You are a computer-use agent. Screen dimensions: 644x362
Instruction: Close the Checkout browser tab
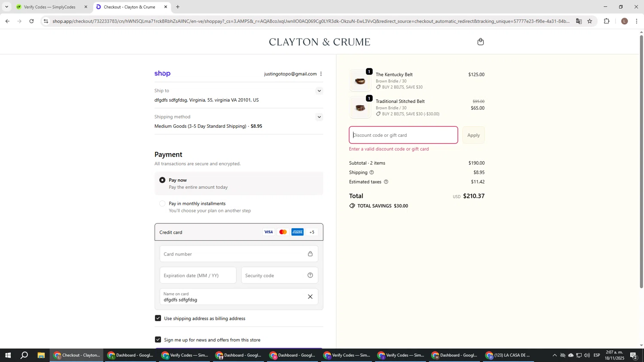166,7
